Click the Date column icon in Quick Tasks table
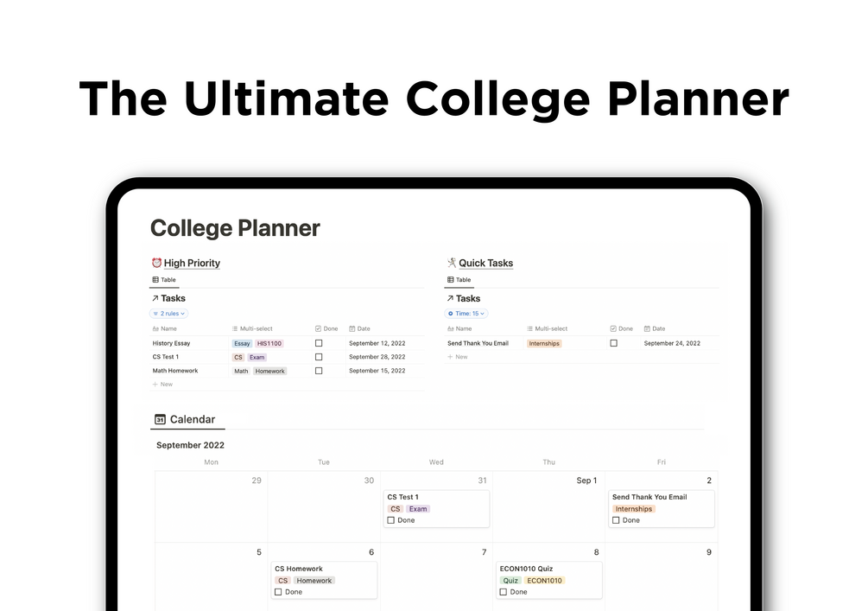868x611 pixels. (647, 328)
